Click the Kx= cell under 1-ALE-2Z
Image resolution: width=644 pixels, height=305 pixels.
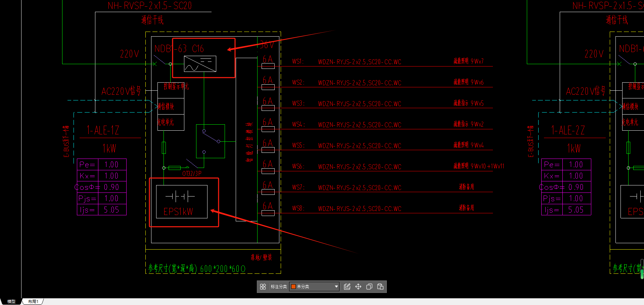click(x=552, y=176)
